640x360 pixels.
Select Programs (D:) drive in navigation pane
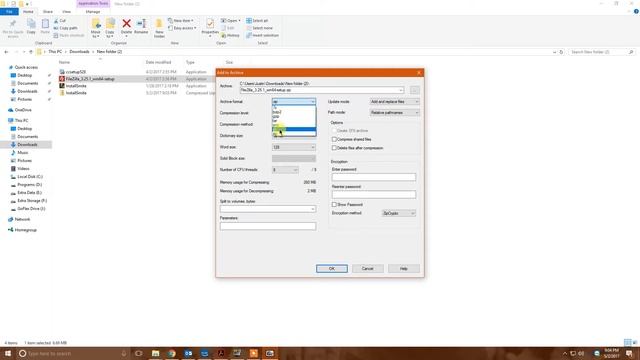coord(29,185)
